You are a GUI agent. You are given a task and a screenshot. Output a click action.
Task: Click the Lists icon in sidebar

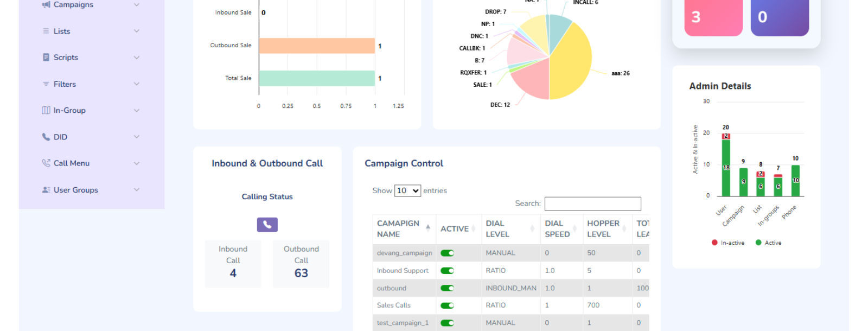(x=46, y=31)
